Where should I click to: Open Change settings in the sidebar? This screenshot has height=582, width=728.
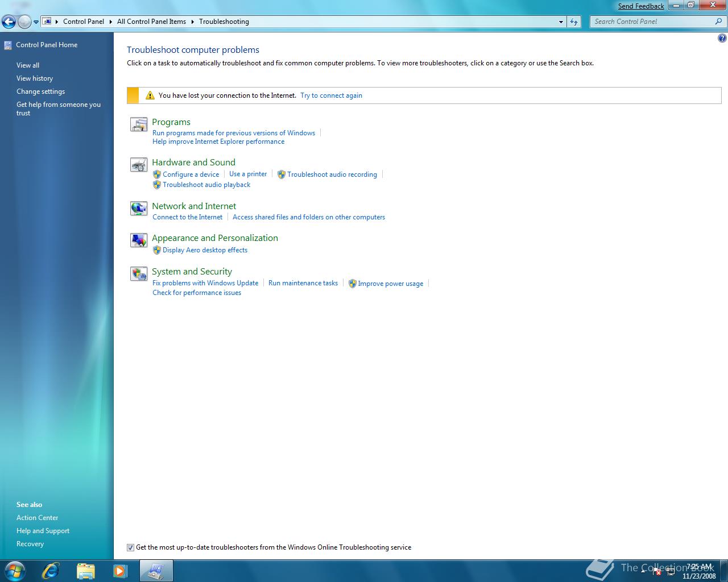(40, 92)
